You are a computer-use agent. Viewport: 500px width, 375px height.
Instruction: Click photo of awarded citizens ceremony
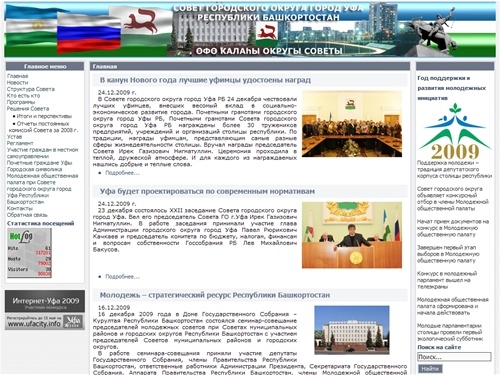pos(352,124)
